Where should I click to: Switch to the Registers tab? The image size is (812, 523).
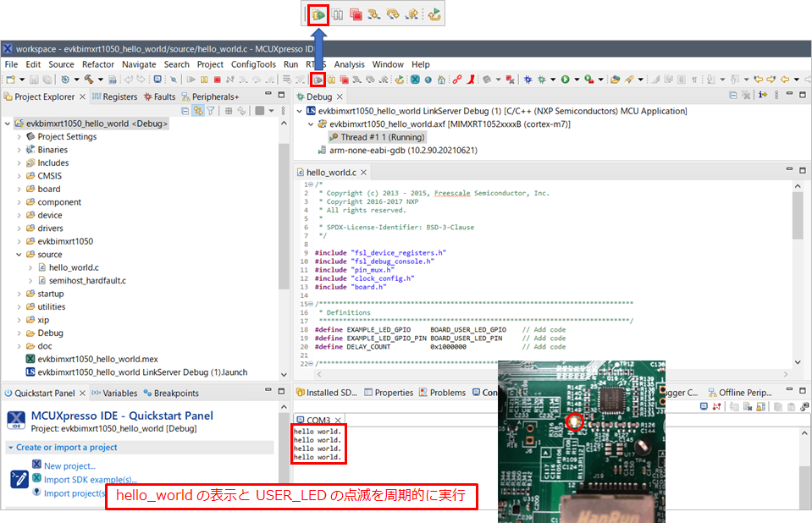click(114, 96)
